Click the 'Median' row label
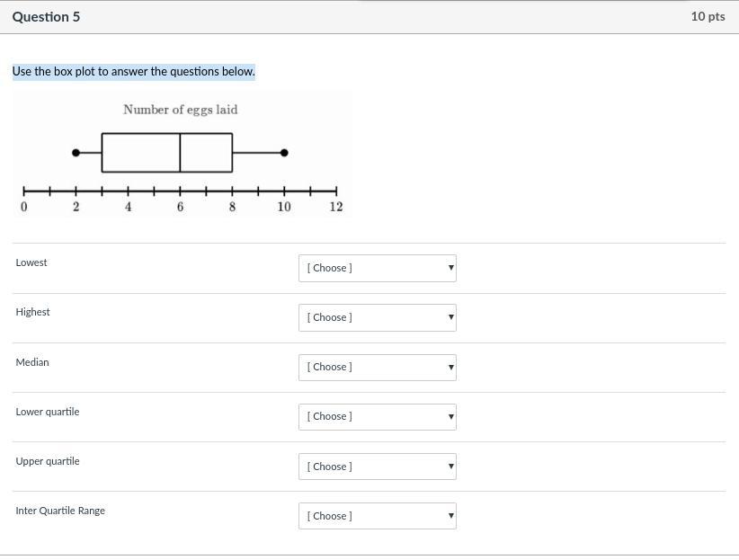739x560 pixels. coord(32,362)
